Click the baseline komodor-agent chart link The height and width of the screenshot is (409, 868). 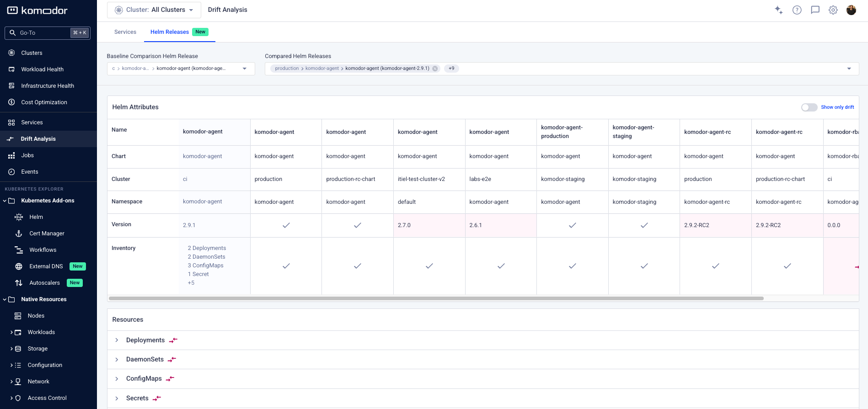click(203, 156)
